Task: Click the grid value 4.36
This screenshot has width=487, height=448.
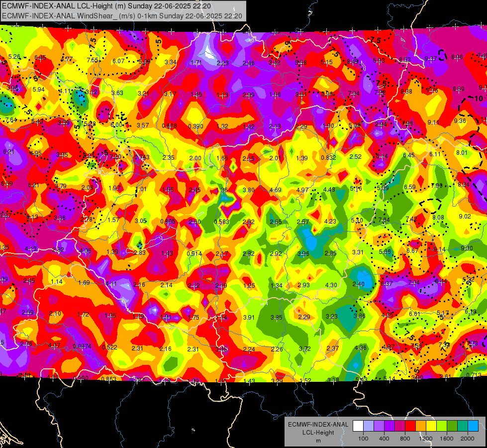Action: click(x=360, y=347)
